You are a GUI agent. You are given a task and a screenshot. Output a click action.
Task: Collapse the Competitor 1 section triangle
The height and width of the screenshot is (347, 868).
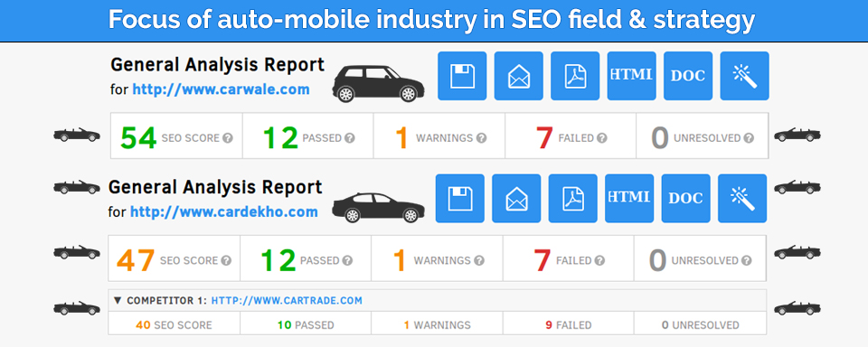point(117,301)
